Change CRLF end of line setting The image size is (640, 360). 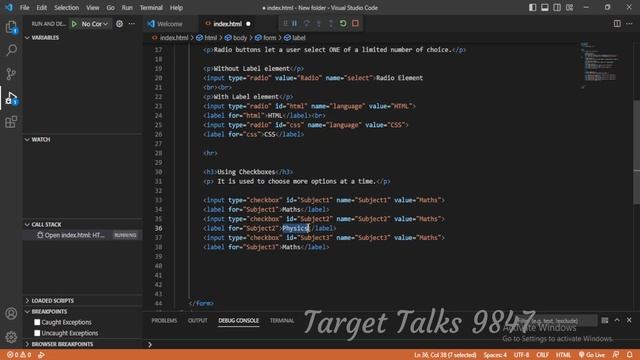(542, 355)
